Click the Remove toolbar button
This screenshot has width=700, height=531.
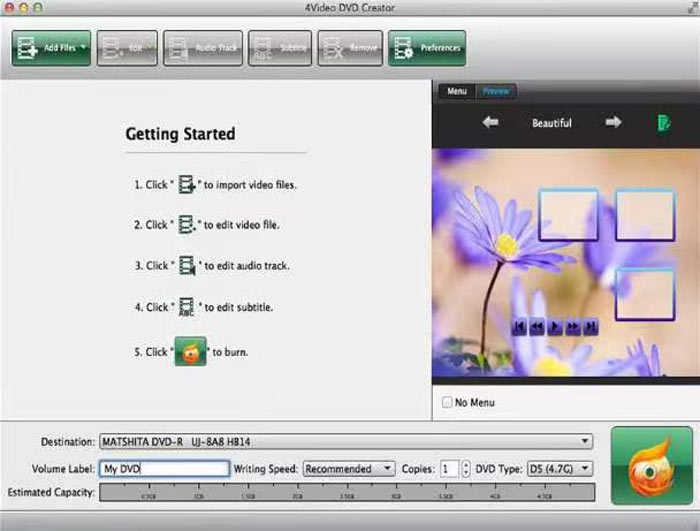[x=350, y=48]
